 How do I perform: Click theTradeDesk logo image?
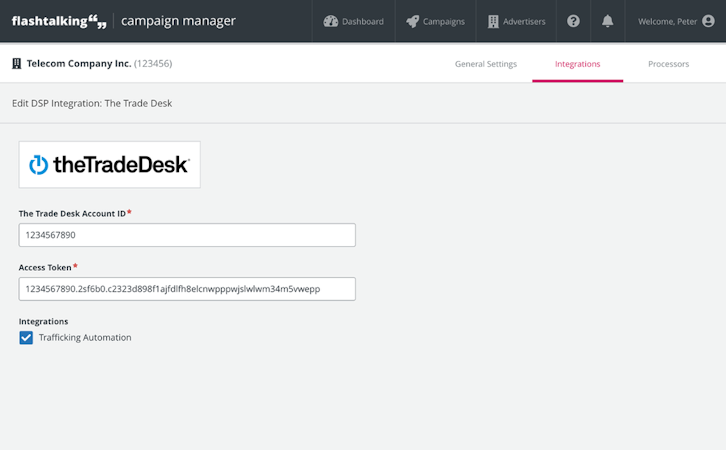click(110, 165)
